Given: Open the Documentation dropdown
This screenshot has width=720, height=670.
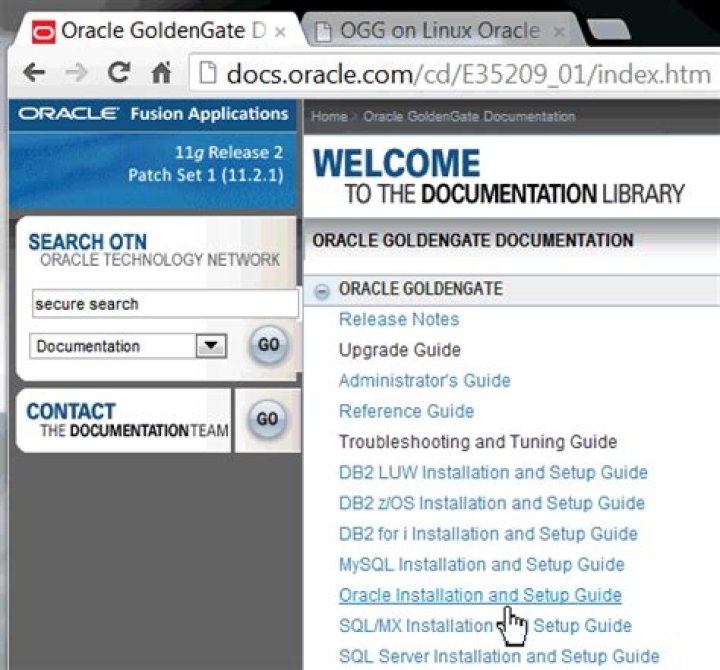Looking at the screenshot, I should 128,346.
